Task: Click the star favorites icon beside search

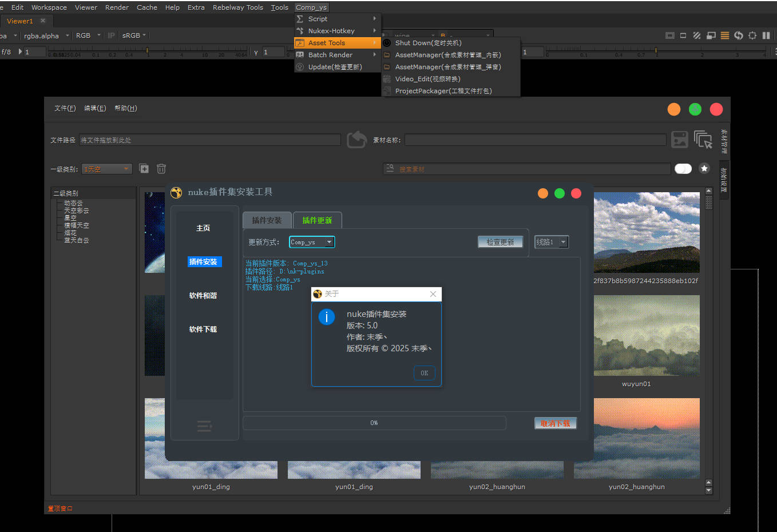Action: (x=704, y=168)
